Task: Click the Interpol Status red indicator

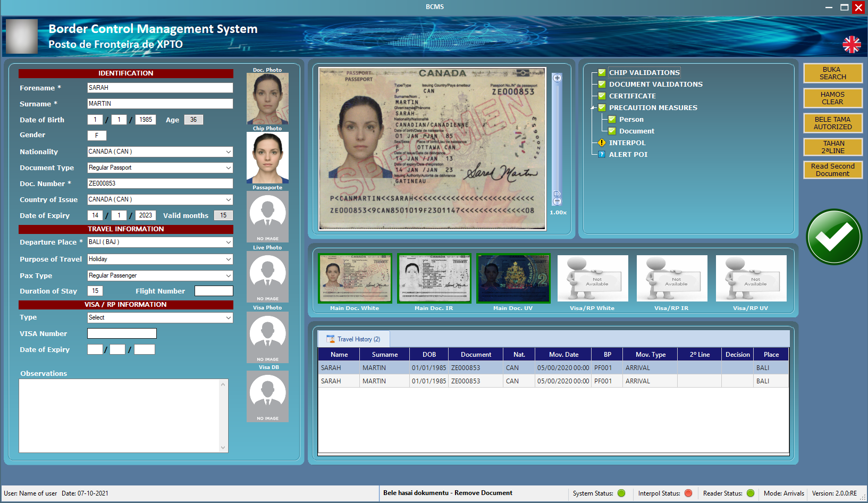Action: pos(688,493)
